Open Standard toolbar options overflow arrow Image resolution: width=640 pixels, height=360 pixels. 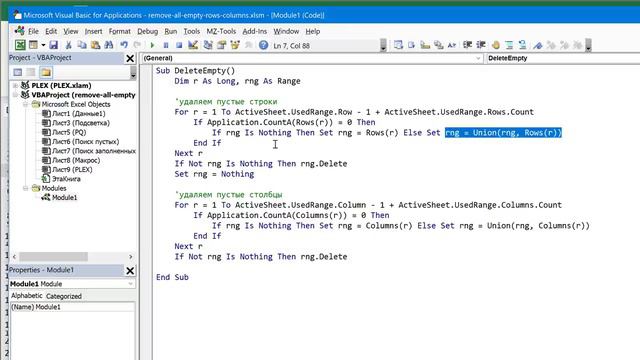pos(383,45)
